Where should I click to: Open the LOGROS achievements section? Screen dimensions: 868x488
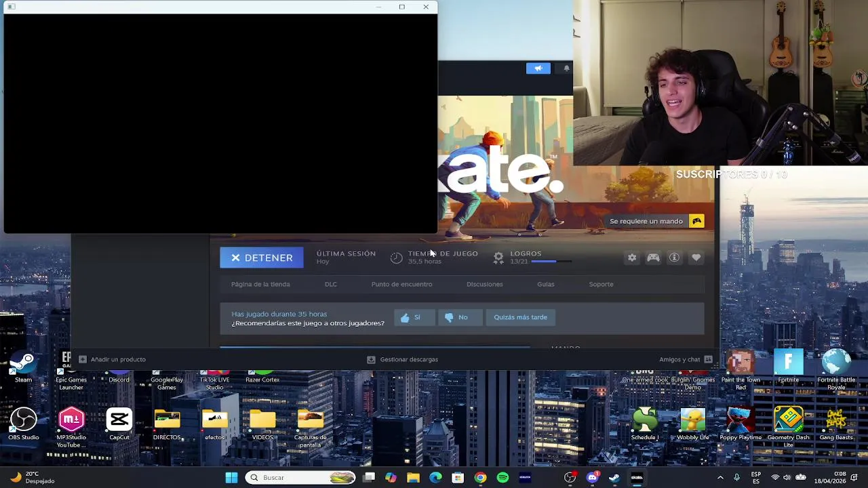point(526,253)
